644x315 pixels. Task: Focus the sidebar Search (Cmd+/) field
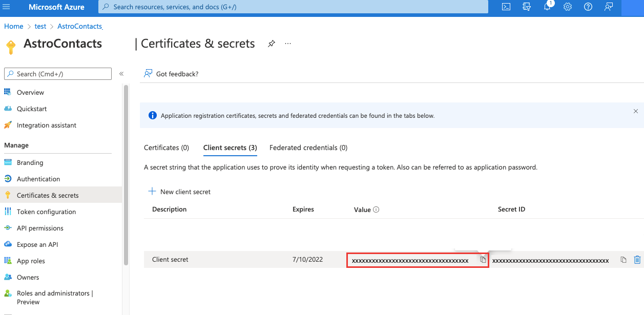click(x=58, y=74)
